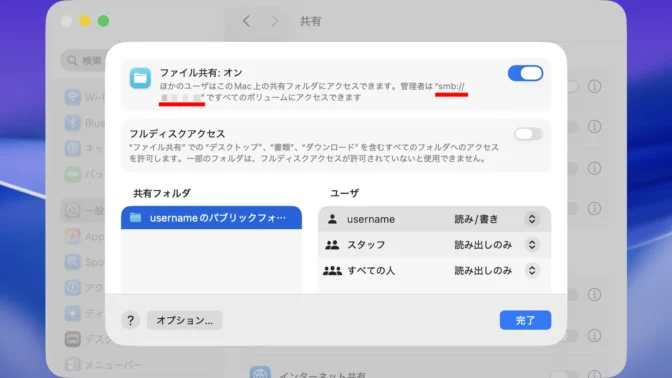Open the Spotlight item in the sidebar
The width and height of the screenshot is (672, 378).
[x=85, y=262]
